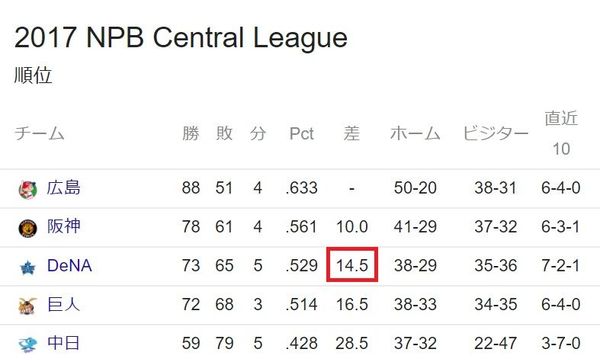Viewport: 600px width, 362px height.
Task: Open the 阪神 team link
Action: point(64,227)
